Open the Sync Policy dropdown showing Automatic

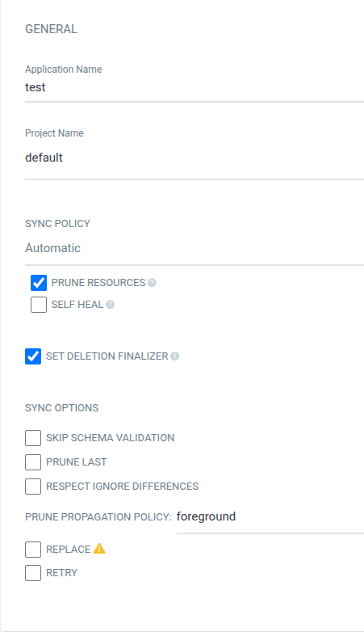(x=195, y=248)
